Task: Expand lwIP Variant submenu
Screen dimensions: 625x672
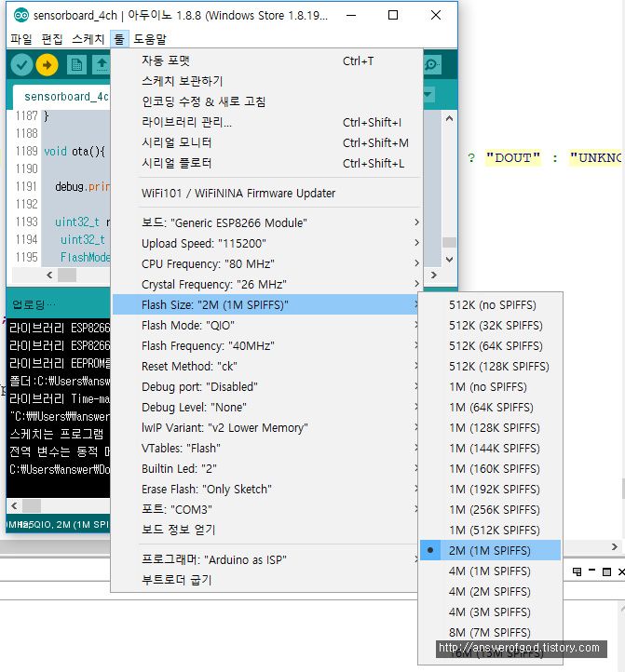Action: point(266,428)
